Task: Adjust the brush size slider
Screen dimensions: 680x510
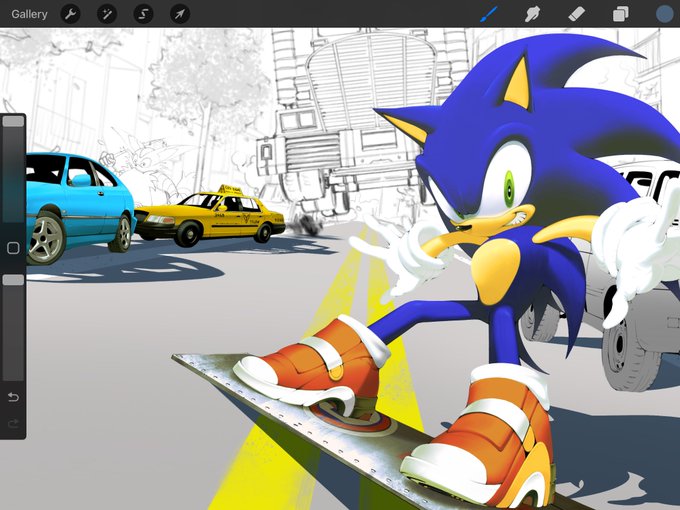Action: (13, 169)
